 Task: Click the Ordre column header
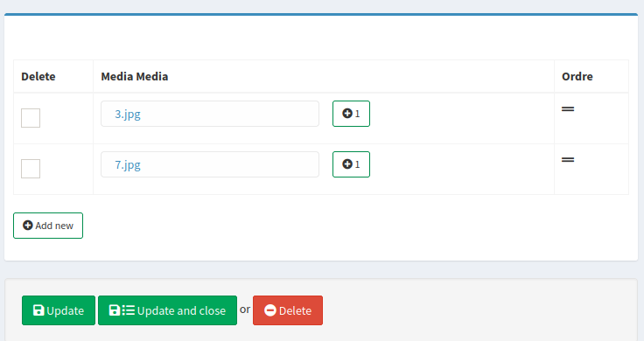[x=577, y=77]
